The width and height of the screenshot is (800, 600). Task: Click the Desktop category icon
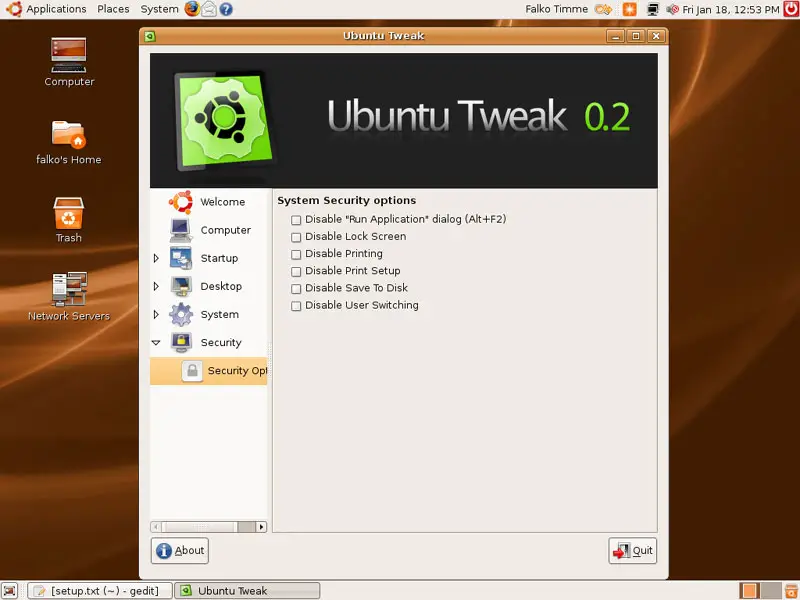[x=181, y=286]
